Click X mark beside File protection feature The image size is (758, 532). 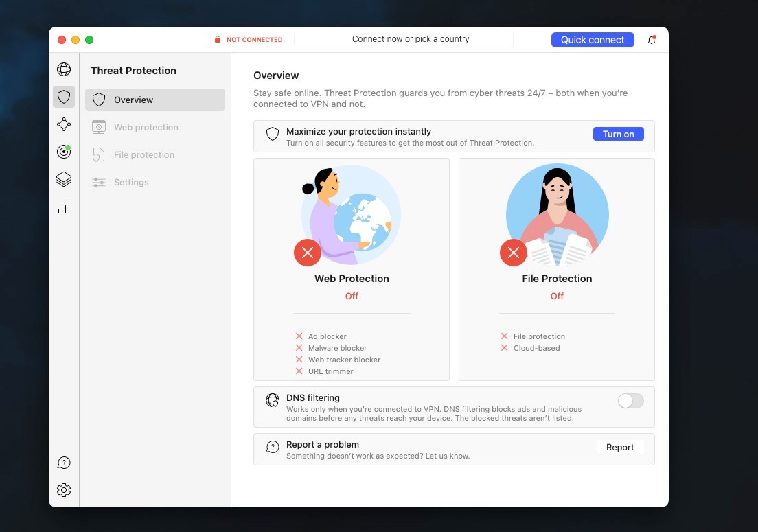coord(504,336)
